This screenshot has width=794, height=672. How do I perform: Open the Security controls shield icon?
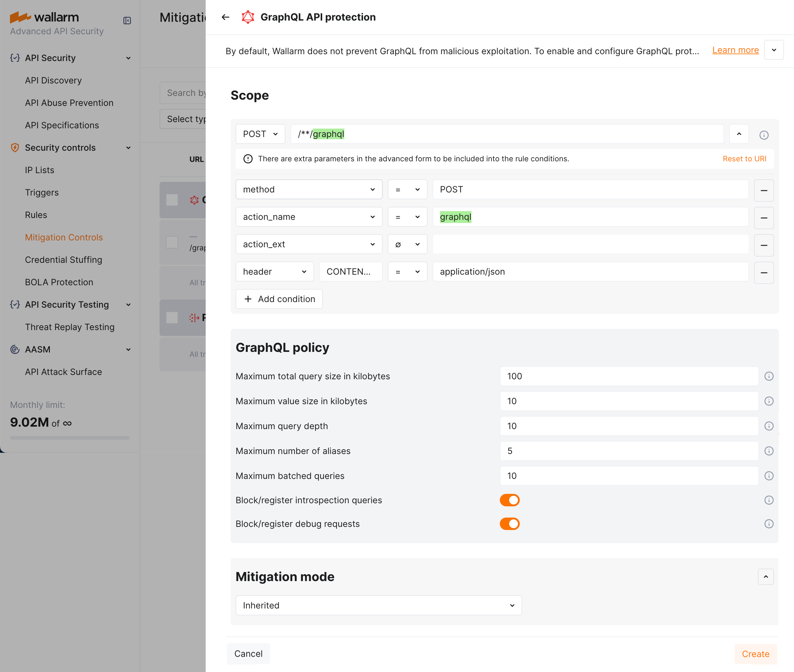(x=15, y=148)
